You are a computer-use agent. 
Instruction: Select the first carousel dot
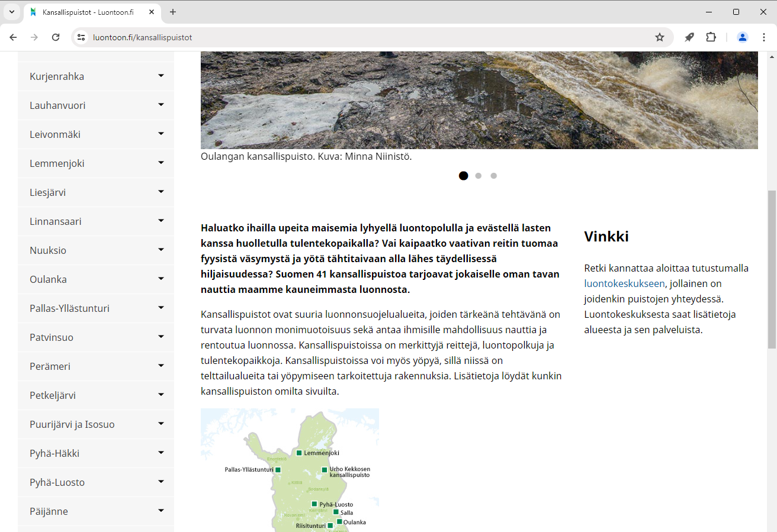[463, 176]
